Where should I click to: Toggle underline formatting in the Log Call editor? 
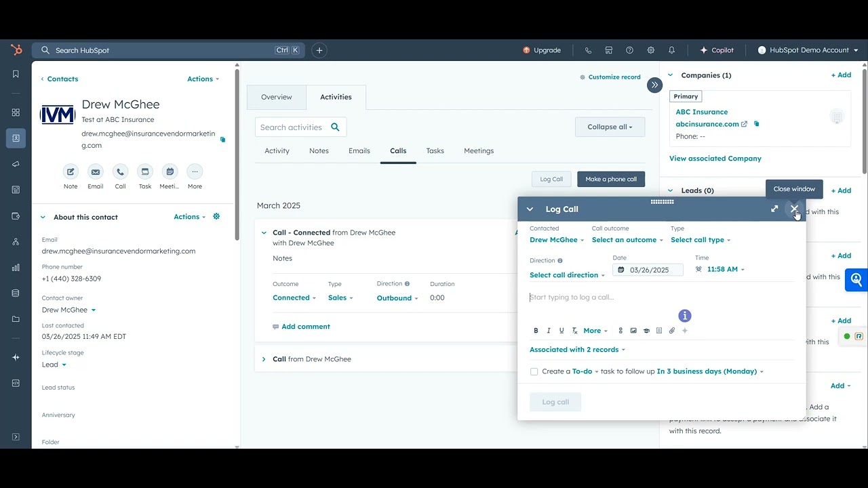point(561,331)
